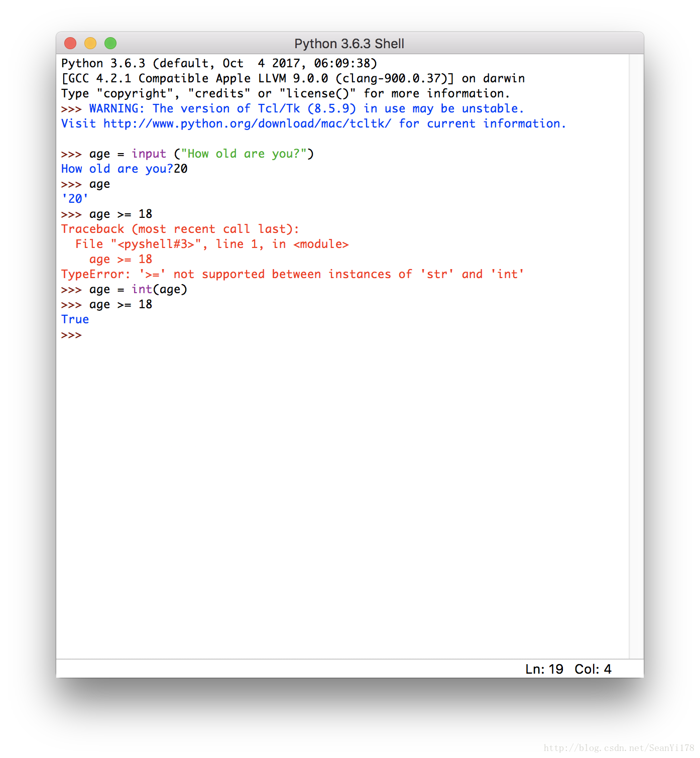Image resolution: width=700 pixels, height=758 pixels.
Task: Click the Ln: 19 status indicator
Action: click(x=544, y=669)
